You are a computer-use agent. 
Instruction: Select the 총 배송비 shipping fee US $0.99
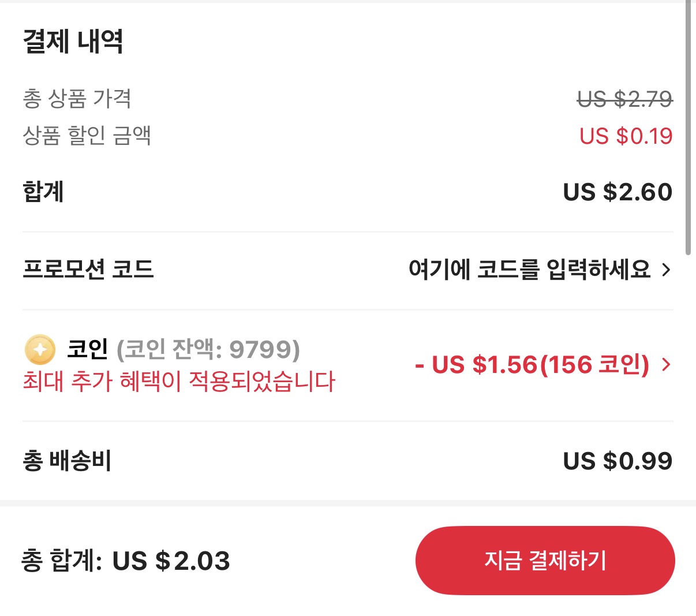pyautogui.click(x=618, y=460)
